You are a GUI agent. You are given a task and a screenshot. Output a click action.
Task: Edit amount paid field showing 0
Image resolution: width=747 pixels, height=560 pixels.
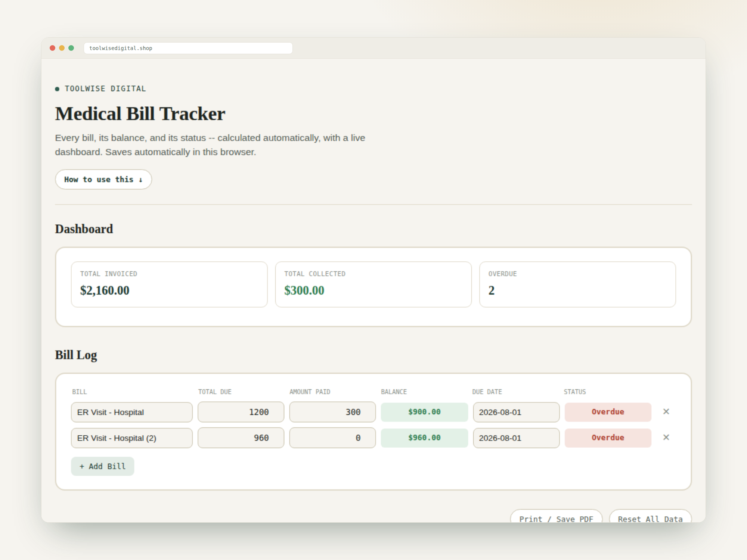point(332,438)
